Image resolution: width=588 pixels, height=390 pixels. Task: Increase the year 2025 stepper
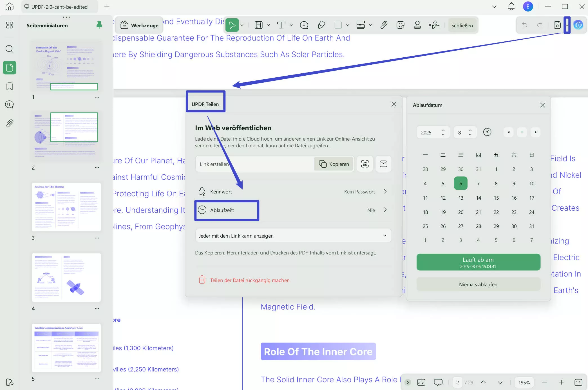click(x=443, y=130)
